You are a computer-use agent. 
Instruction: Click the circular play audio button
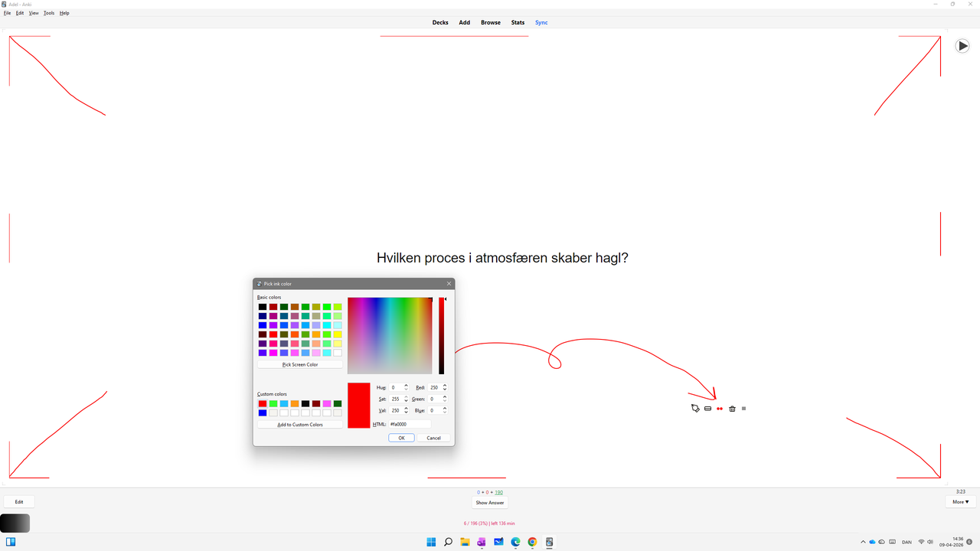962,46
